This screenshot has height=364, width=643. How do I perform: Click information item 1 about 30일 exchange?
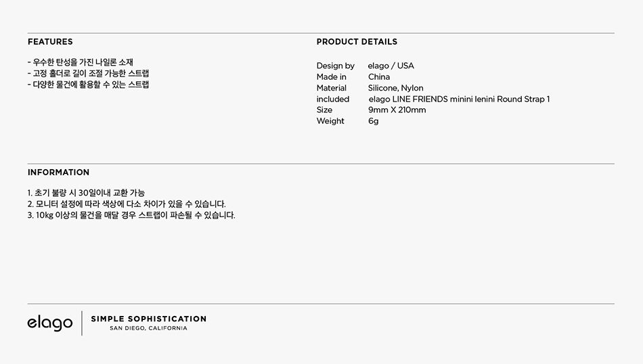point(86,193)
